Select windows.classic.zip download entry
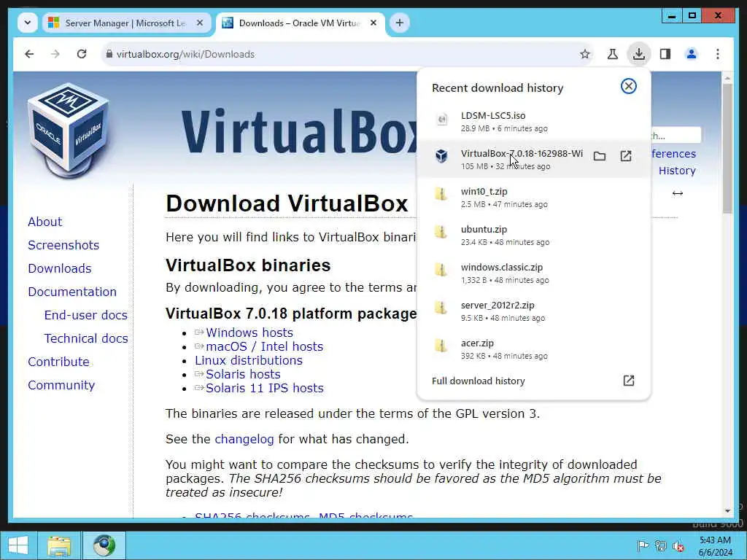 [533, 273]
